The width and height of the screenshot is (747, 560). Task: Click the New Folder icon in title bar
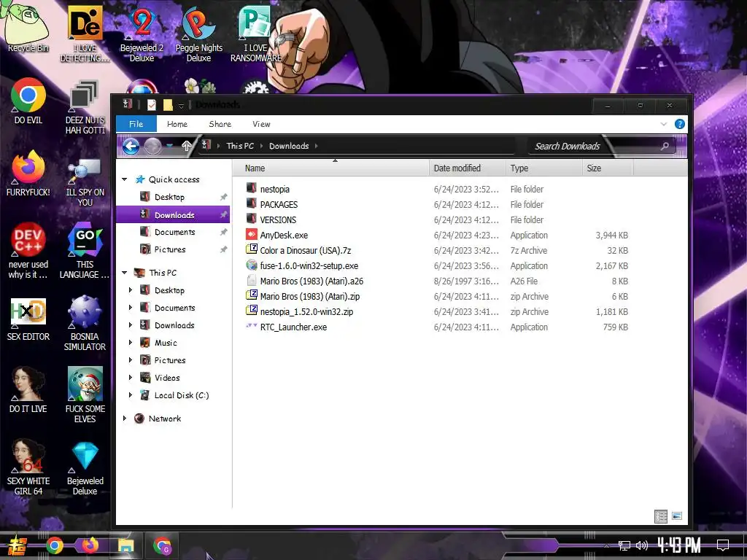point(168,105)
